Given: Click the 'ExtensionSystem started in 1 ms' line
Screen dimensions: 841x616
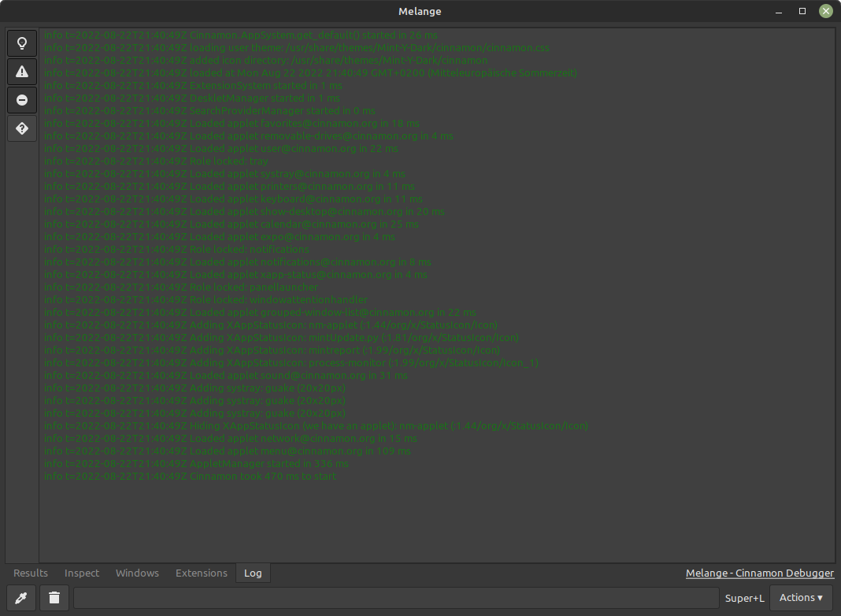Looking at the screenshot, I should coord(193,85).
